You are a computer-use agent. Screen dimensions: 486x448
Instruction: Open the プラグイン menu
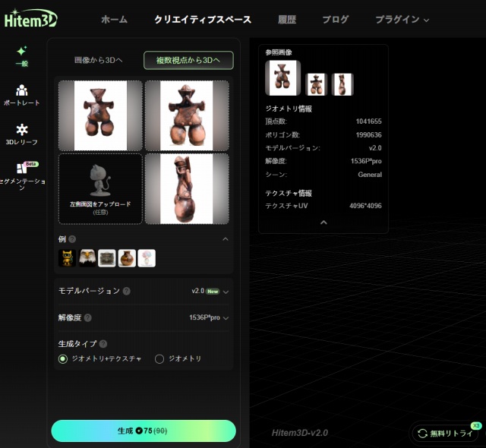tap(402, 20)
